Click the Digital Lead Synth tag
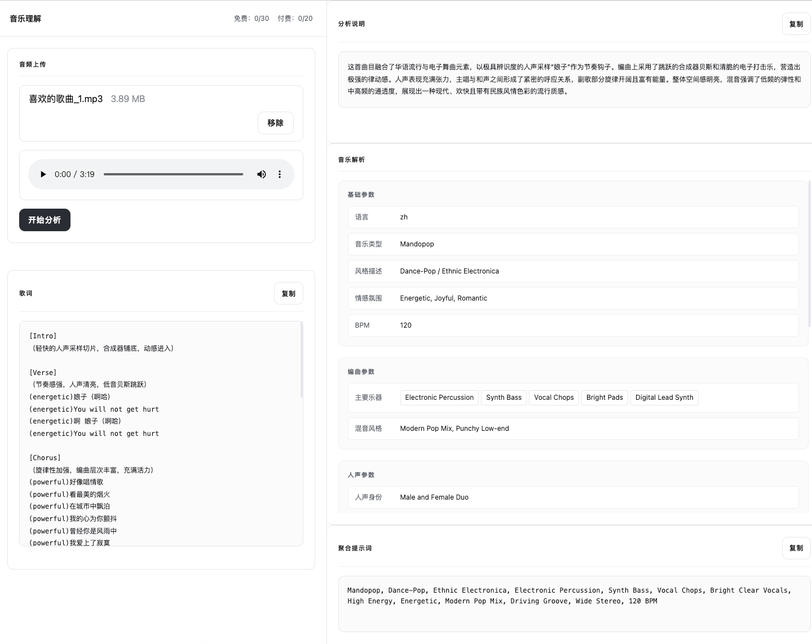 tap(664, 398)
